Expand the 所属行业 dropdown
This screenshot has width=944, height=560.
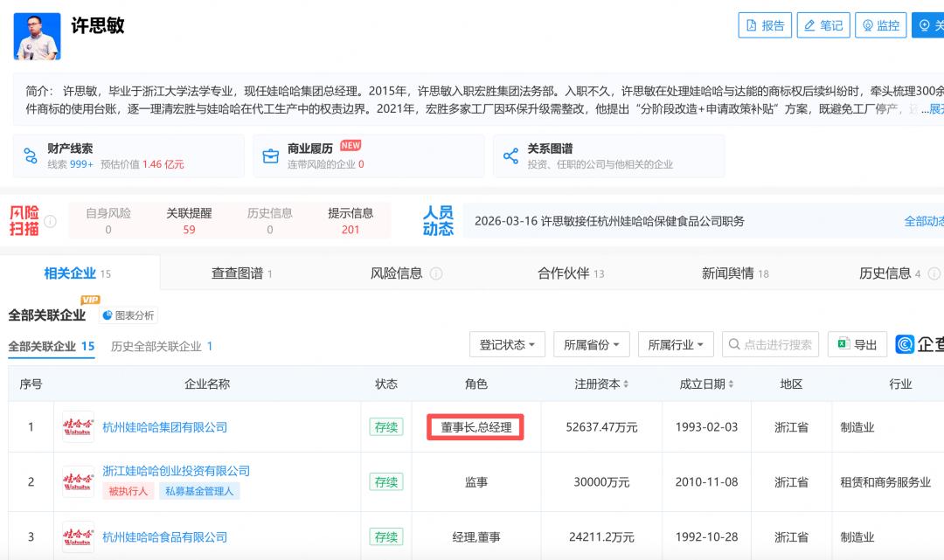click(676, 345)
